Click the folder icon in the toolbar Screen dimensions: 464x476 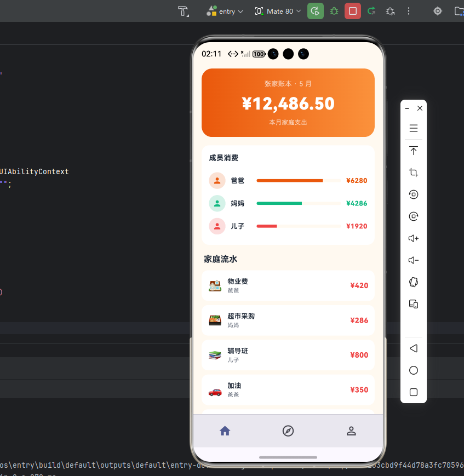click(459, 12)
